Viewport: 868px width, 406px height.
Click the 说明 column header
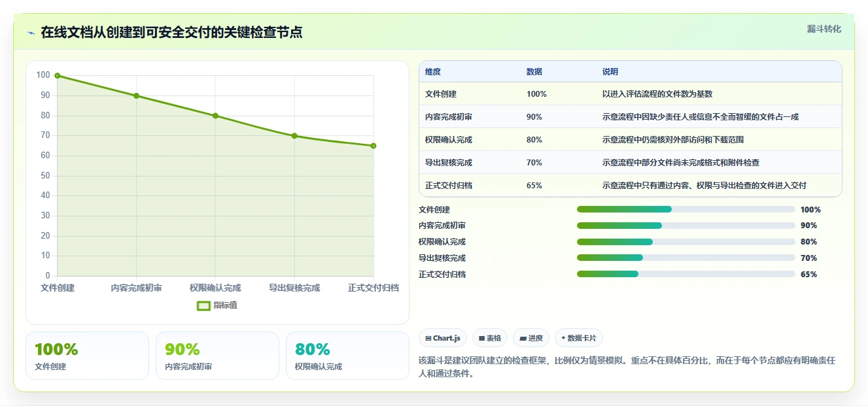point(610,72)
